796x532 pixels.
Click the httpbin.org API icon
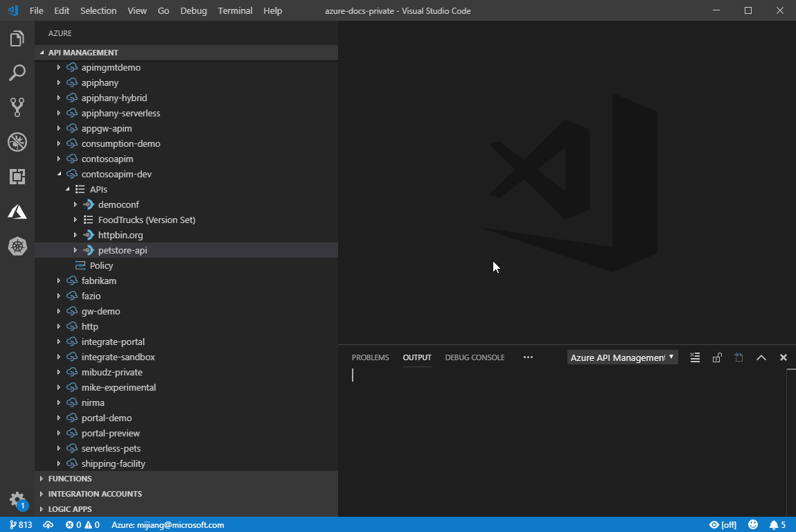[x=89, y=235]
